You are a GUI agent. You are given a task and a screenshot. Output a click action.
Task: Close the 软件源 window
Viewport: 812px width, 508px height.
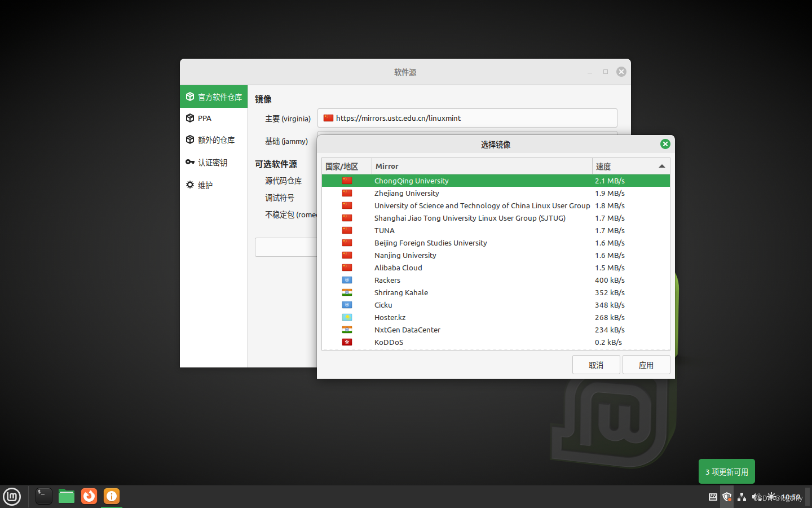coord(621,72)
